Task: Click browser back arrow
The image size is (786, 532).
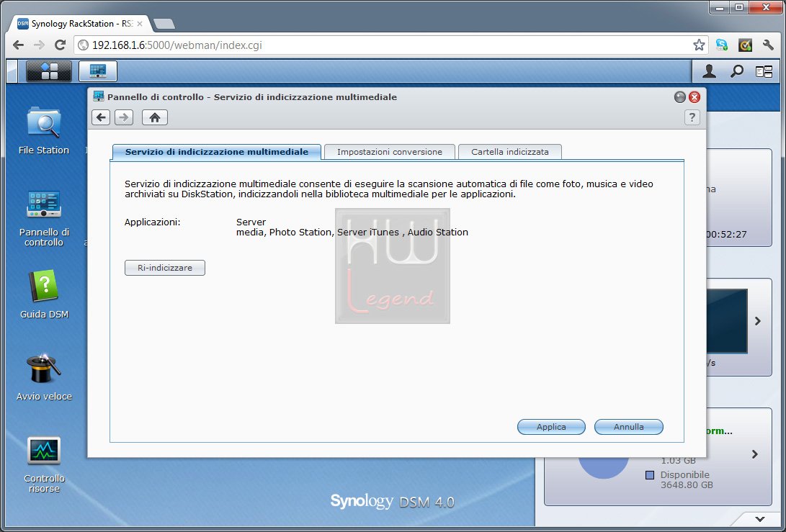Action: click(x=19, y=45)
